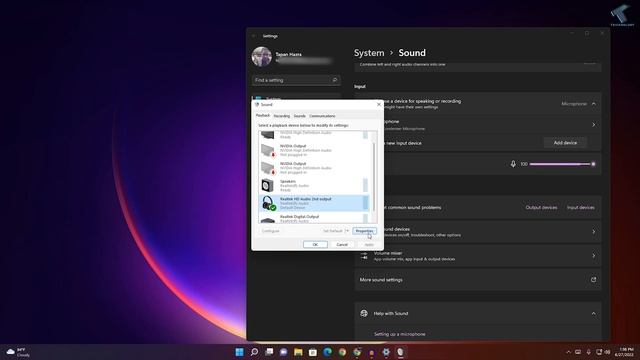The image size is (640, 360).
Task: Switch to the Communications tab
Action: [x=322, y=116]
